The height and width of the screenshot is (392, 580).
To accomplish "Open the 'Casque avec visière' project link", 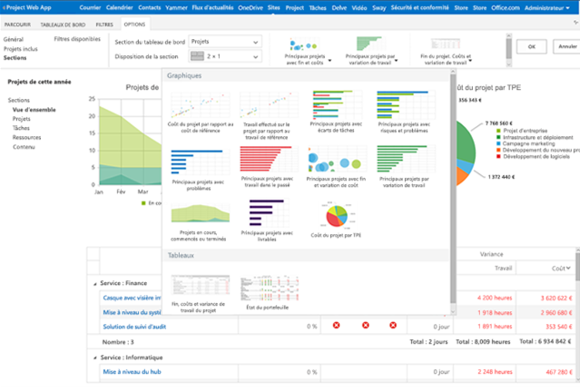I will click(x=132, y=298).
